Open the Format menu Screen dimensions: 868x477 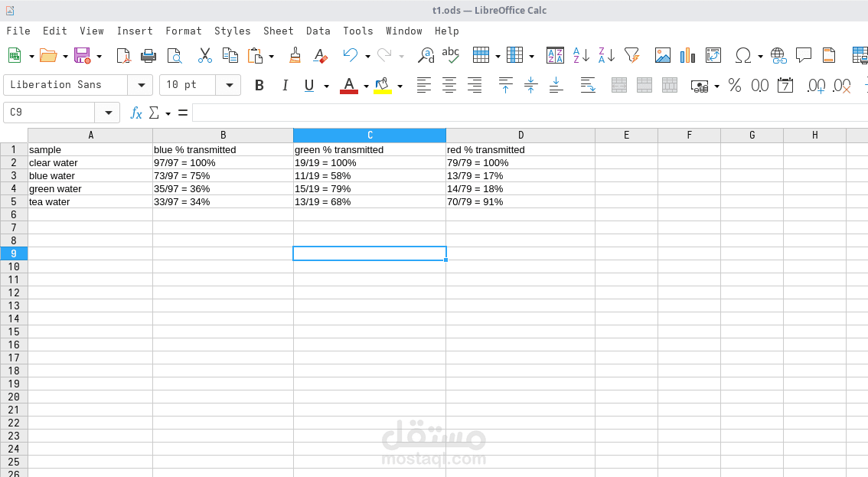pos(183,31)
